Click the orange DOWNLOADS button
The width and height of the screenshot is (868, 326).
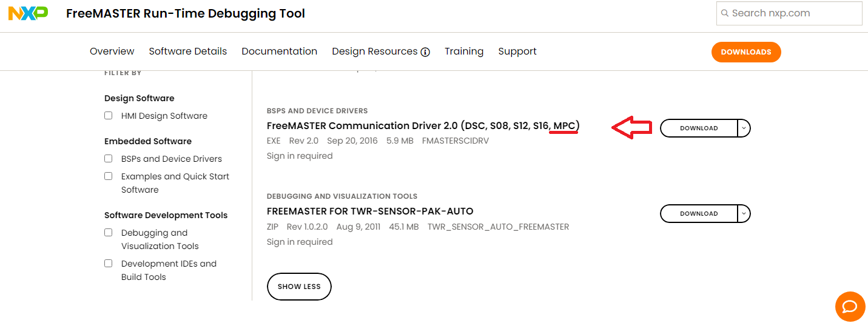click(x=746, y=52)
